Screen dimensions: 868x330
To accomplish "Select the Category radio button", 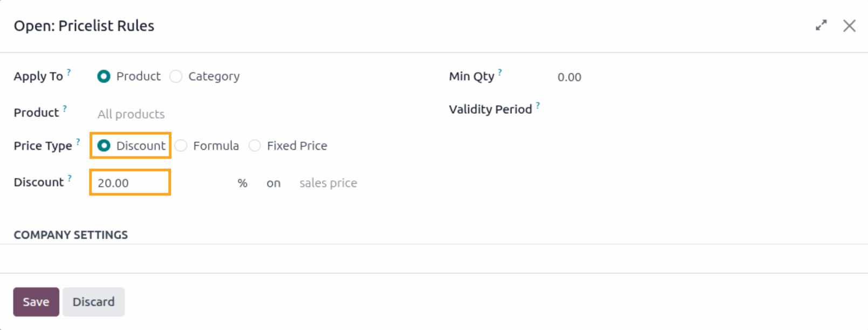I will (x=176, y=77).
